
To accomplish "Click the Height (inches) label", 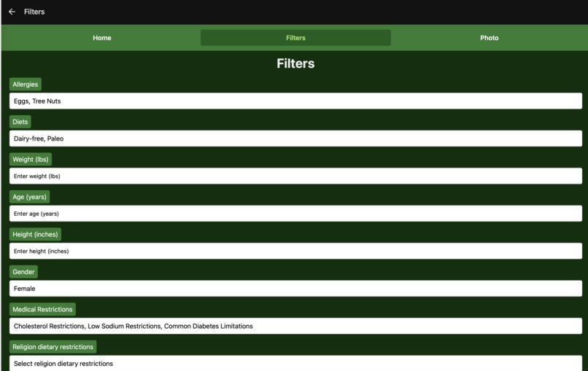I will point(35,234).
